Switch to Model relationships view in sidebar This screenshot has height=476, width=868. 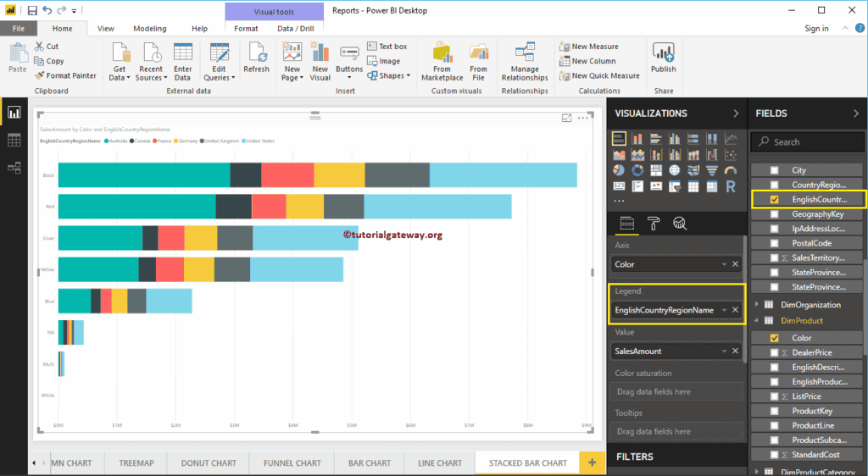(14, 168)
